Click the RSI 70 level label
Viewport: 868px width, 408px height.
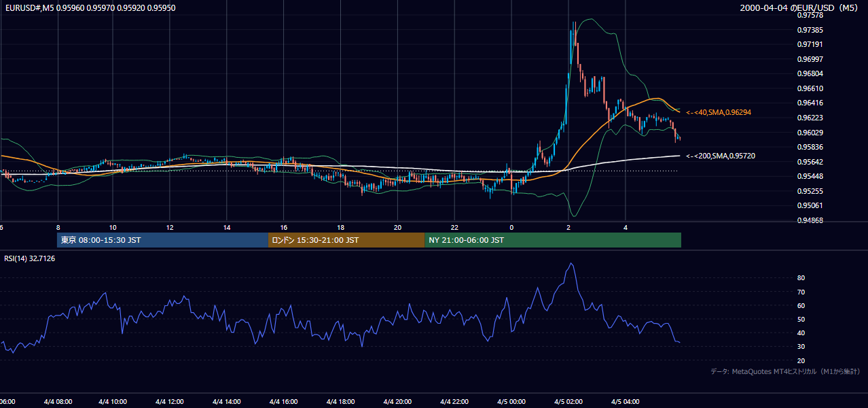801,292
